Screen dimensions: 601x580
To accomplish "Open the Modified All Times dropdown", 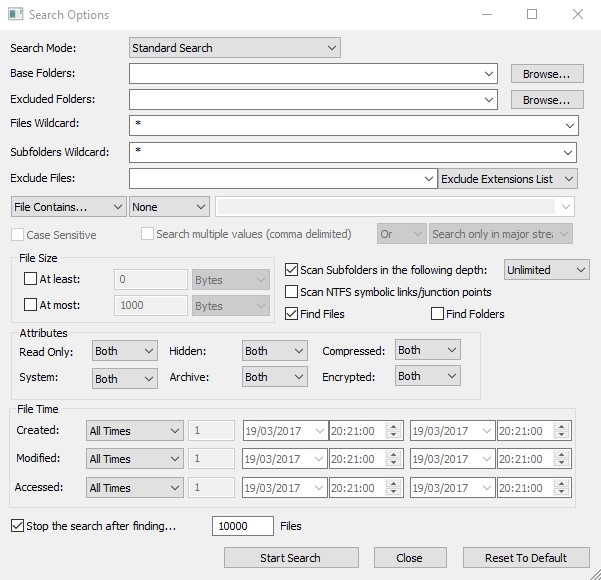I will pos(135,459).
